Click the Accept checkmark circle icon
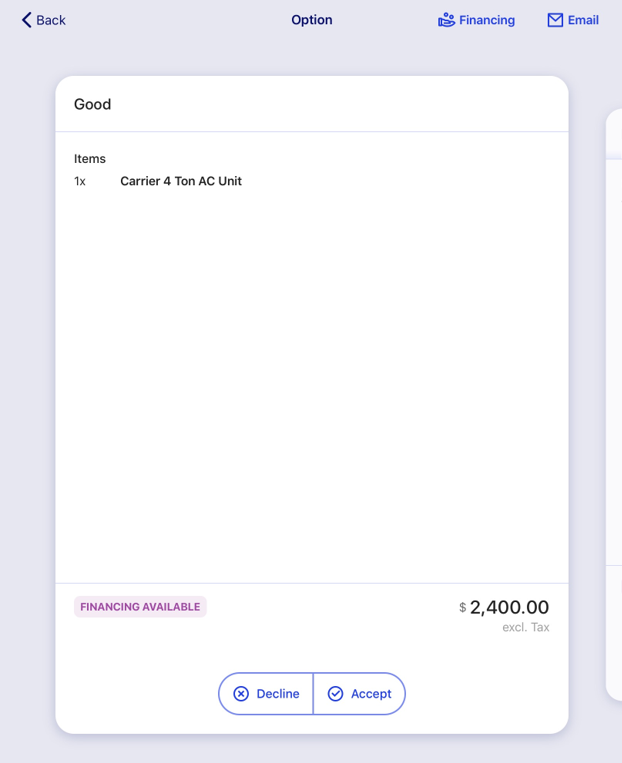Viewport: 622px width, 763px height. [335, 693]
